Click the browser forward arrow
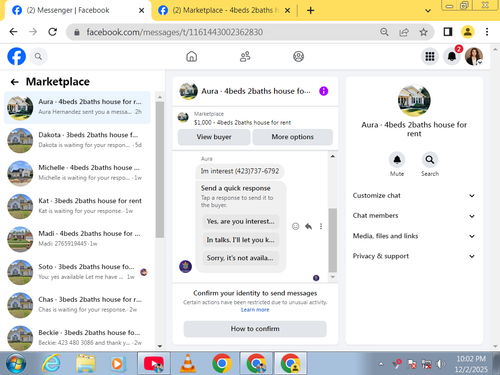 [33, 32]
